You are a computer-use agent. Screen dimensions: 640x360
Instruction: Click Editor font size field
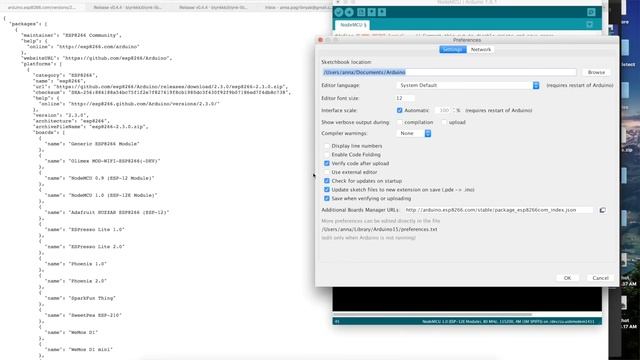404,98
